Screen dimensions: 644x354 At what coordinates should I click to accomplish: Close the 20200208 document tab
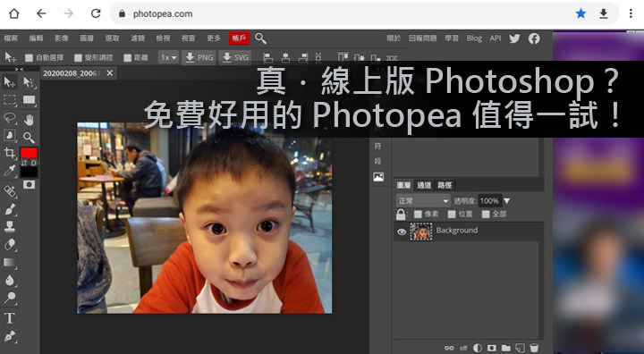click(x=110, y=73)
